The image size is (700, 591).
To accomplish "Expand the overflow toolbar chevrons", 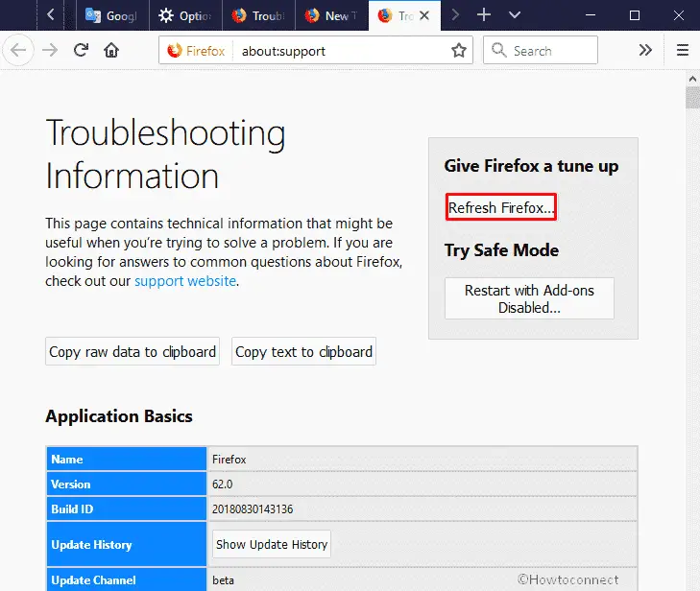I will (x=645, y=50).
